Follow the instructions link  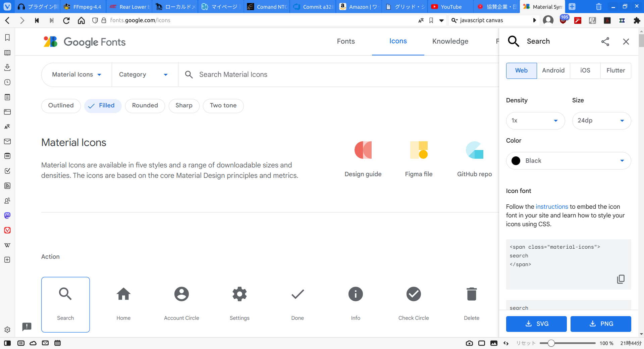point(552,207)
